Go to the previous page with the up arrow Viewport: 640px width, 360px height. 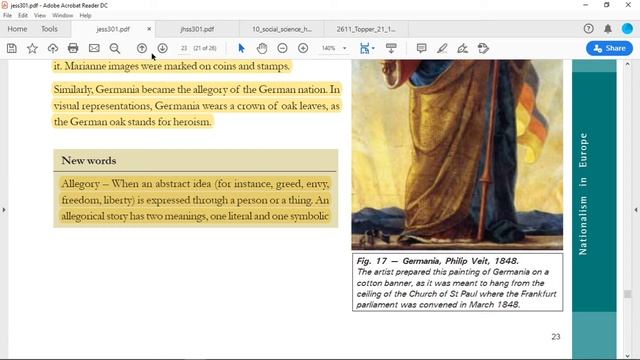click(142, 48)
